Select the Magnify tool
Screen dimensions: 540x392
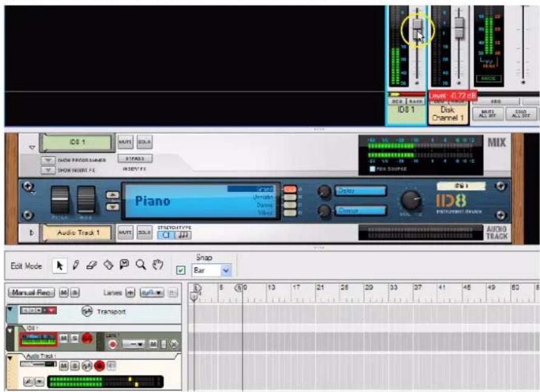coord(140,265)
